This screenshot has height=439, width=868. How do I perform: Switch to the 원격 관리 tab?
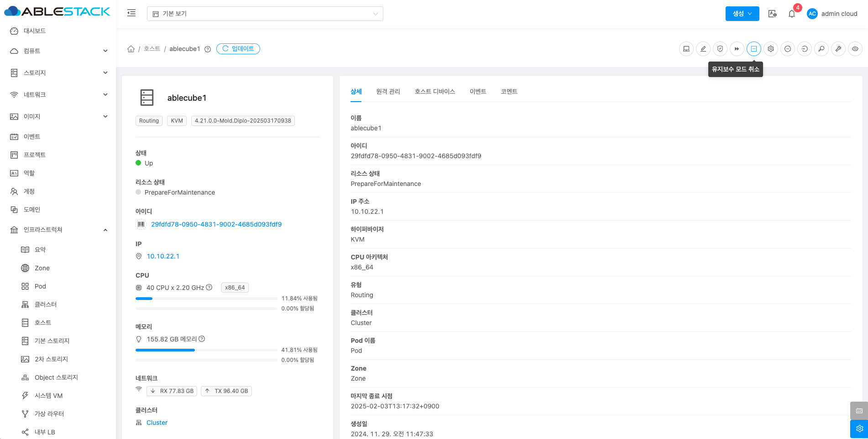pyautogui.click(x=388, y=92)
